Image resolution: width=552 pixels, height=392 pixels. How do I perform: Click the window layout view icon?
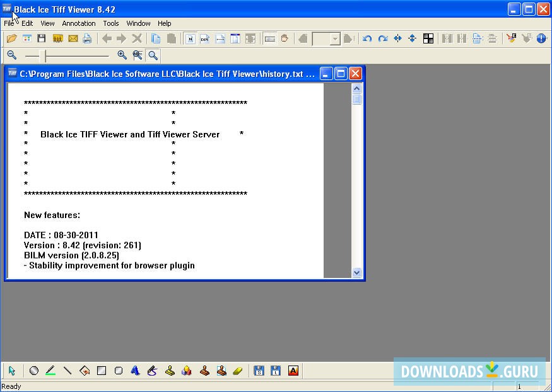[235, 38]
